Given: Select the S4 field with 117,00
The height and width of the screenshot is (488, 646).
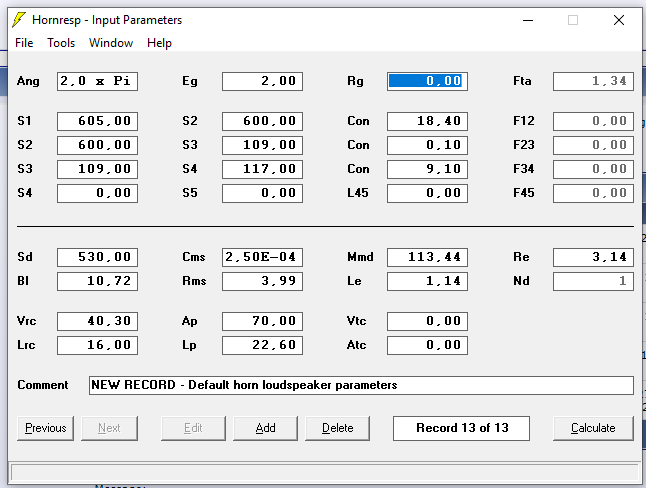Looking at the screenshot, I should pos(262,169).
